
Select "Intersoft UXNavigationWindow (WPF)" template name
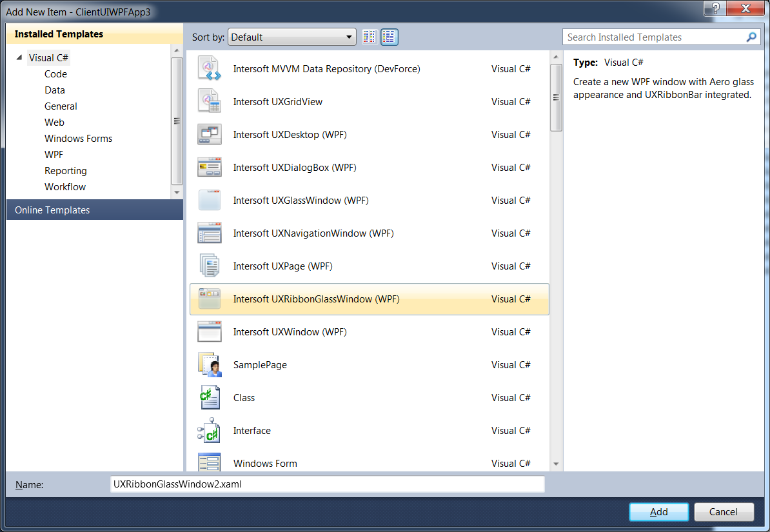pyautogui.click(x=313, y=233)
